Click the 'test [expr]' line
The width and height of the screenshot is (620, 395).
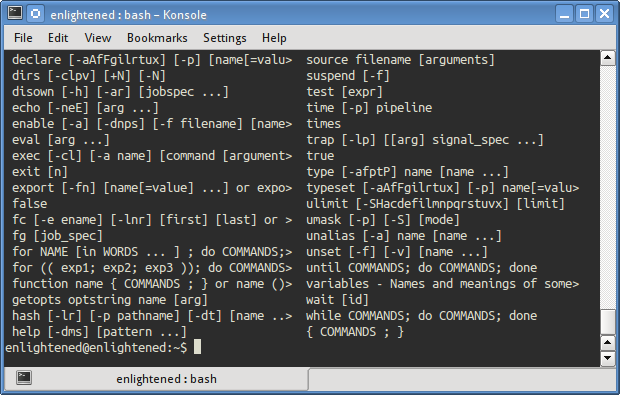click(x=344, y=92)
